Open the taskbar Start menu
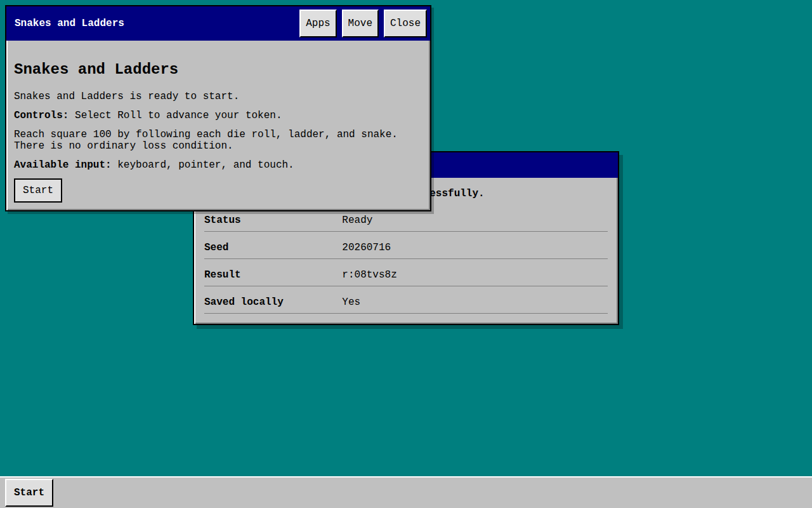Screen dimensions: 812x508 29,493
